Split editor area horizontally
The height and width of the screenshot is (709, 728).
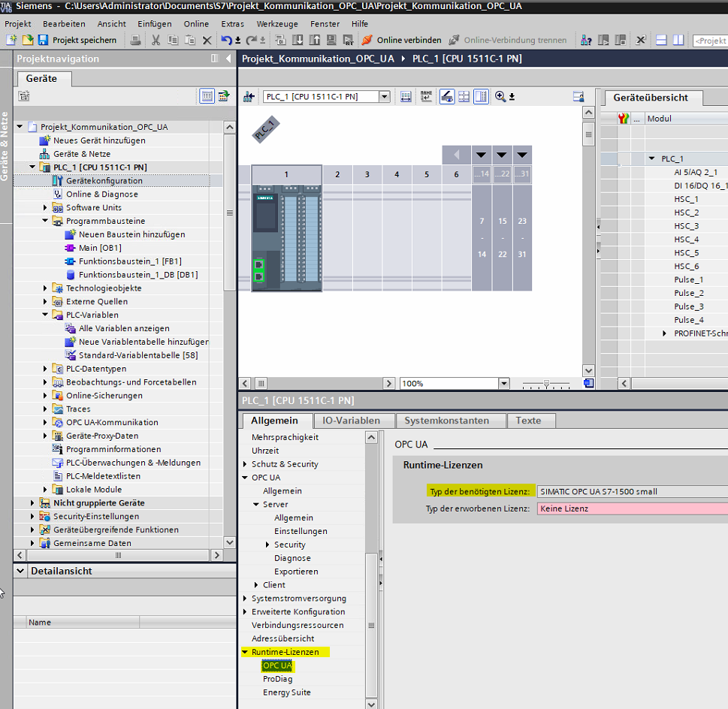661,41
